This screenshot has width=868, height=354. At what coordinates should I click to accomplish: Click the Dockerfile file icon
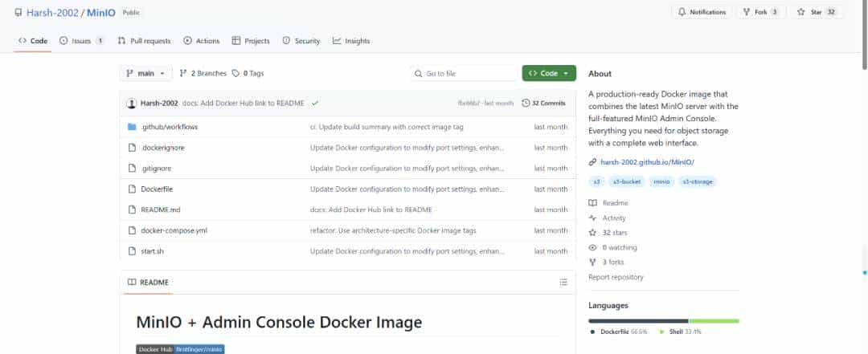(132, 189)
